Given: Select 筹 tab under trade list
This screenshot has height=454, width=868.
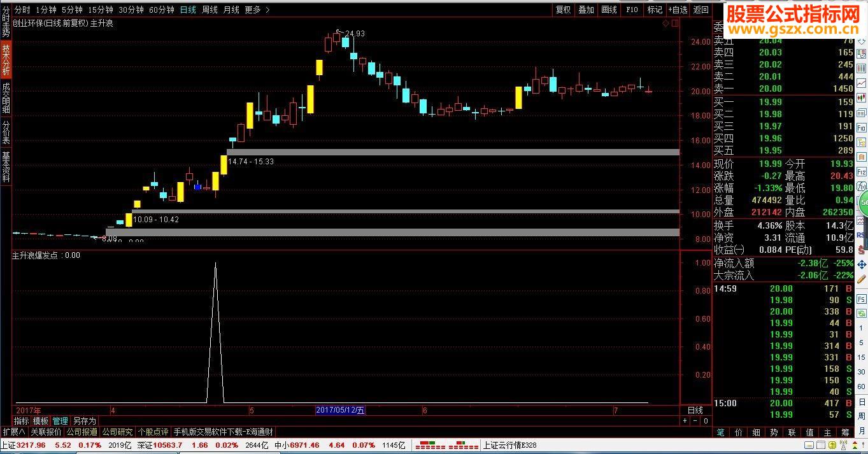Looking at the screenshot, I should [844, 432].
